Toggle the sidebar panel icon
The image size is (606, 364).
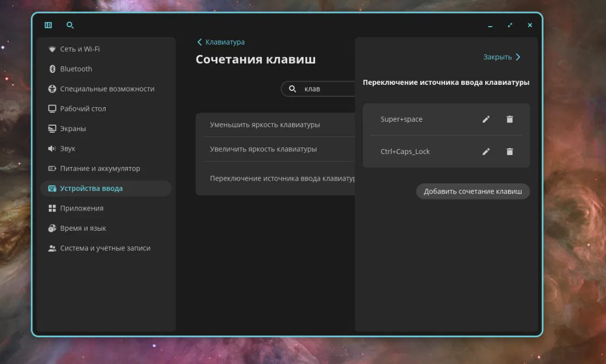[x=48, y=25]
